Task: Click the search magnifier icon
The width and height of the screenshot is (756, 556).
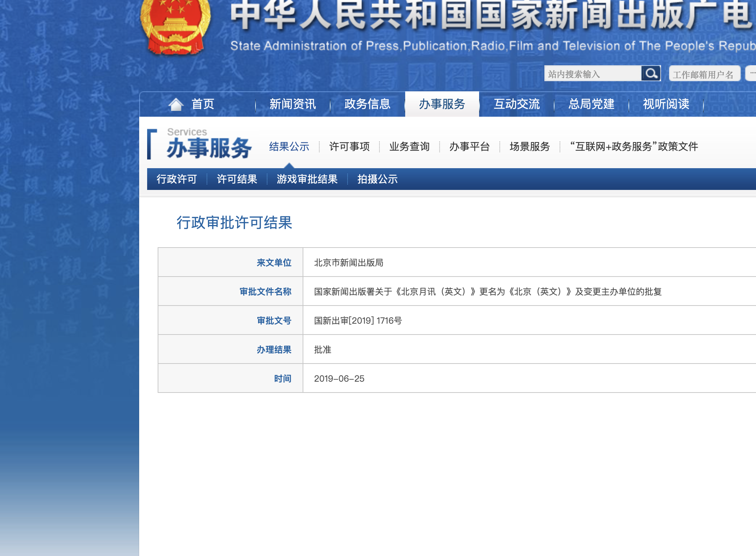Action: (651, 74)
